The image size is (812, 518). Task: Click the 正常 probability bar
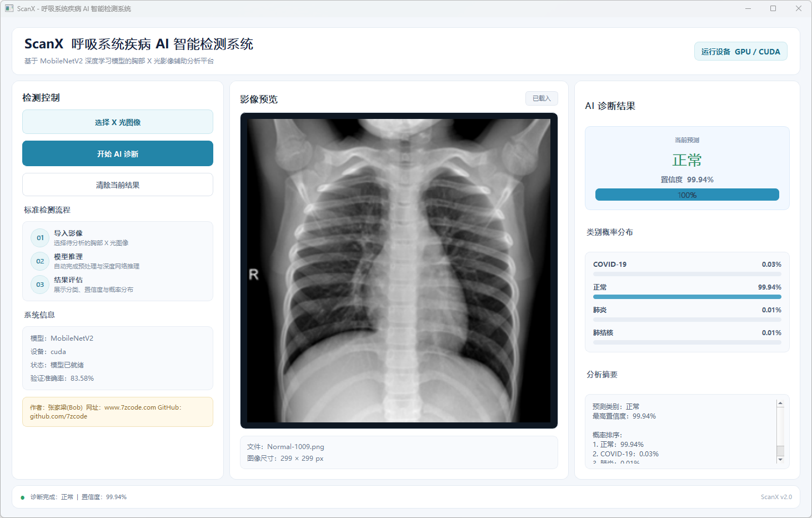[687, 297]
